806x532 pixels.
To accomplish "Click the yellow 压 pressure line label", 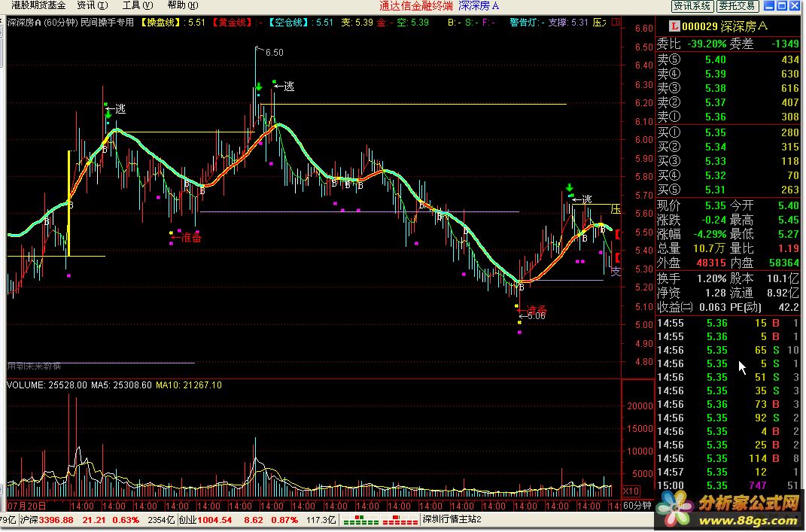I will pyautogui.click(x=615, y=209).
